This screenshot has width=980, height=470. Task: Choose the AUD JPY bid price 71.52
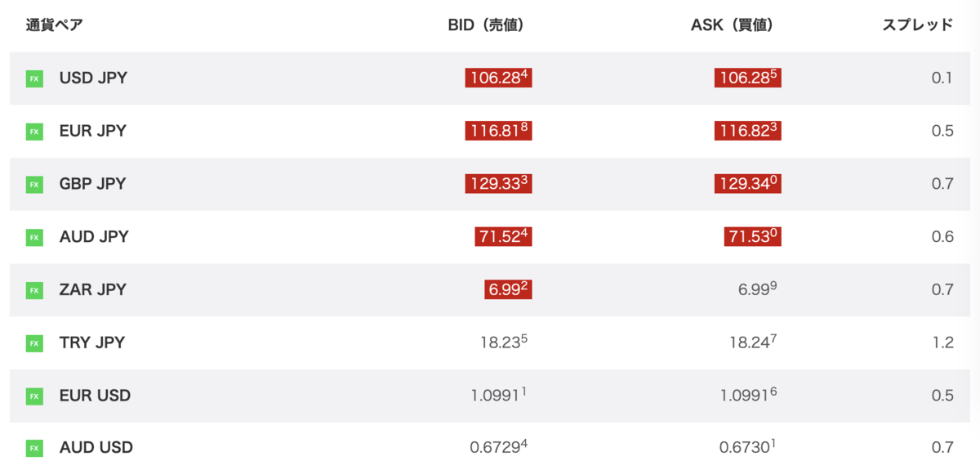tap(503, 236)
